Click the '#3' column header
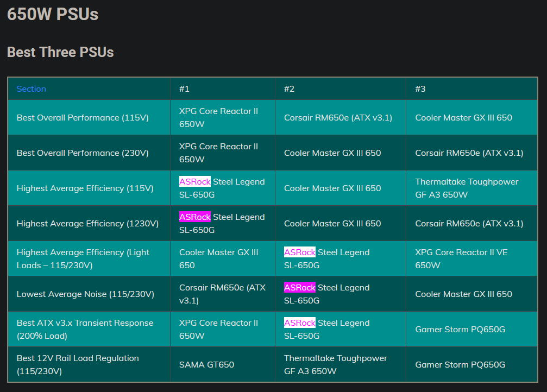The image size is (547, 392). [x=420, y=89]
